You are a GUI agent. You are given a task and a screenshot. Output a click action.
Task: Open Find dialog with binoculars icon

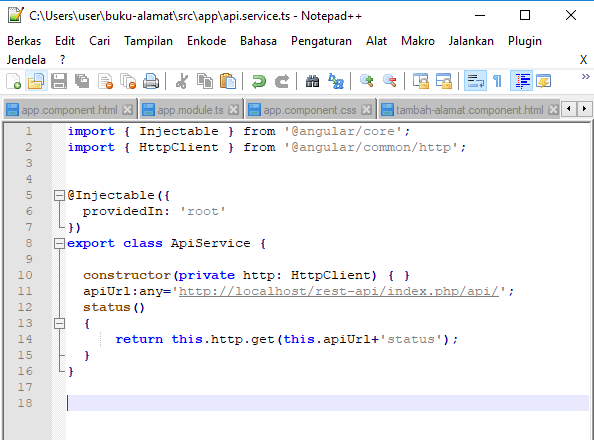(313, 81)
